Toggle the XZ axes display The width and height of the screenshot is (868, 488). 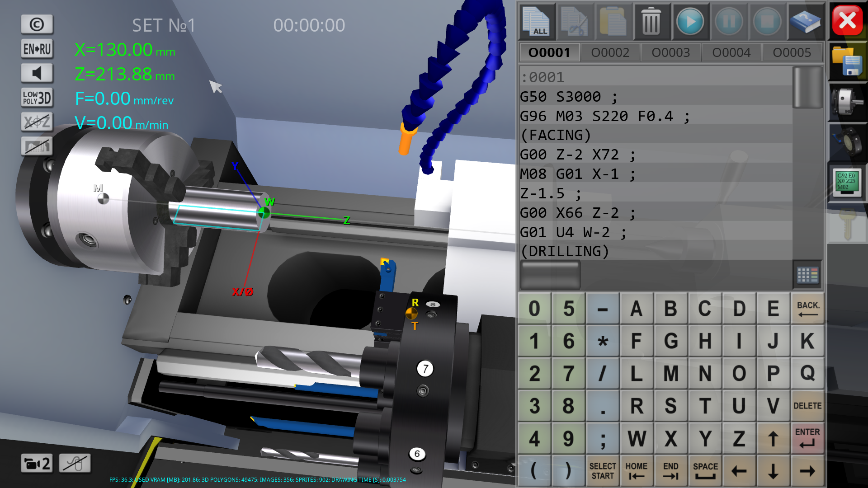37,122
